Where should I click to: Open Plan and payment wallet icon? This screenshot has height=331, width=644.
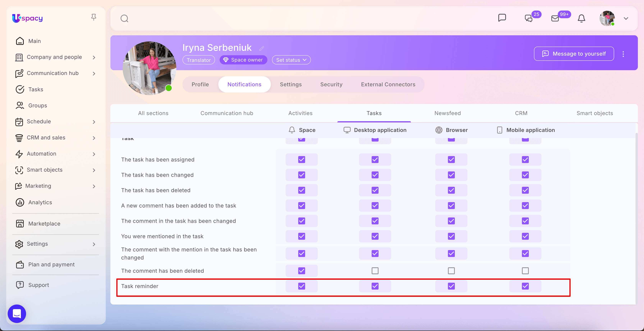20,264
